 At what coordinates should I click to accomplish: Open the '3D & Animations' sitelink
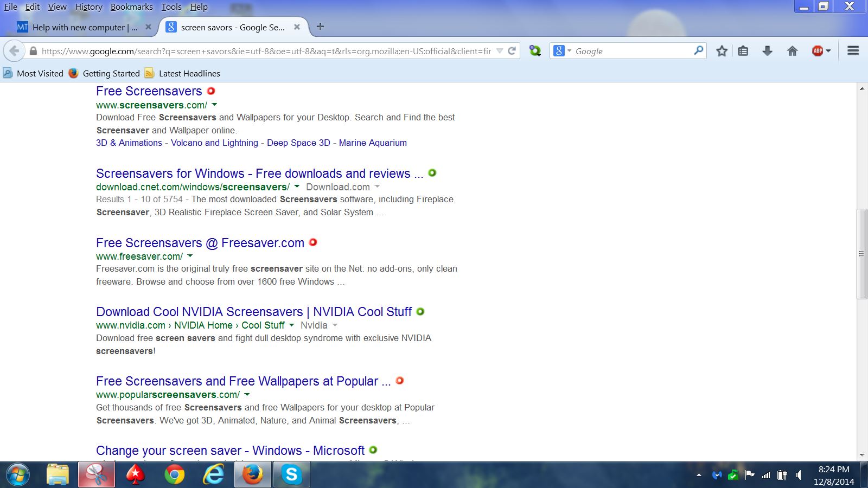(129, 143)
